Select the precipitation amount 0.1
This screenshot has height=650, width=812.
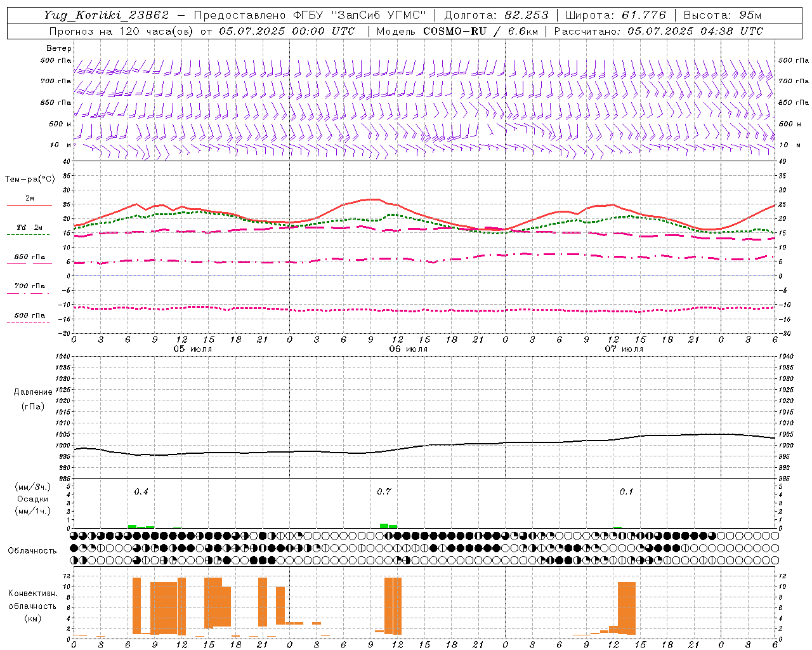pyautogui.click(x=626, y=492)
